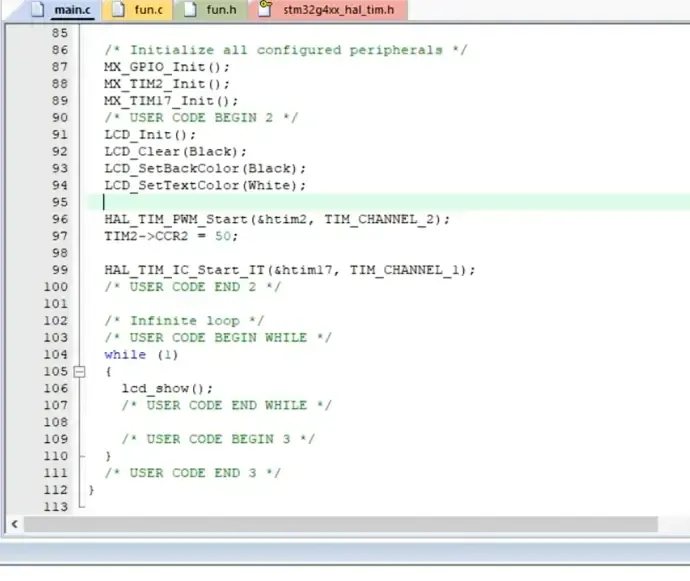Click on the lcd_show() call
This screenshot has height=581, width=690.
coord(167,388)
